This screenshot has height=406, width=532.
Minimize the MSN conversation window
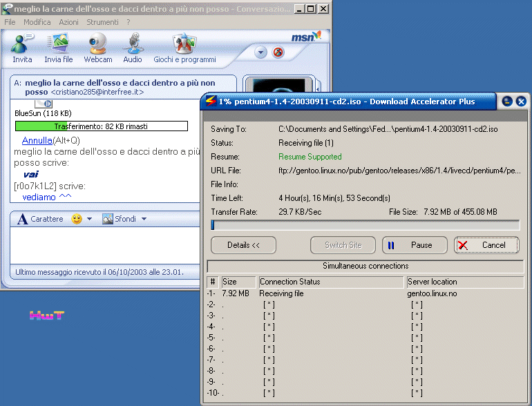coord(299,9)
